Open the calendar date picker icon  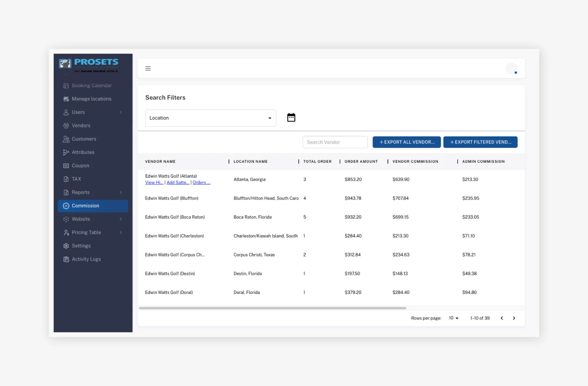(x=291, y=117)
